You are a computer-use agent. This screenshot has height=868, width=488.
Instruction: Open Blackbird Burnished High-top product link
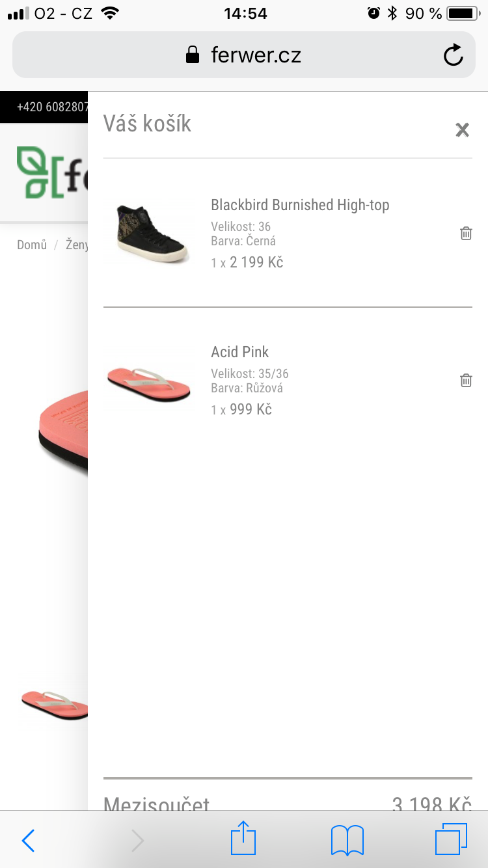[300, 205]
